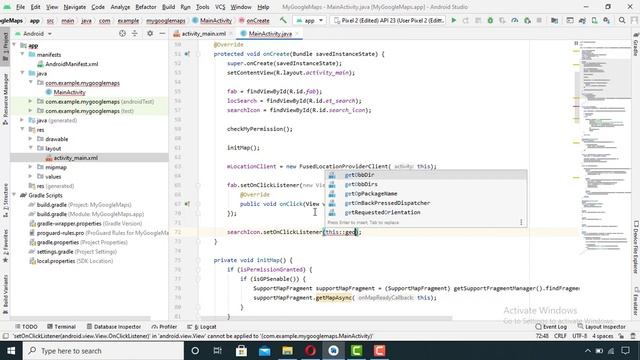Click the Select Opened File target icon
The image size is (640, 360).
click(x=122, y=33)
